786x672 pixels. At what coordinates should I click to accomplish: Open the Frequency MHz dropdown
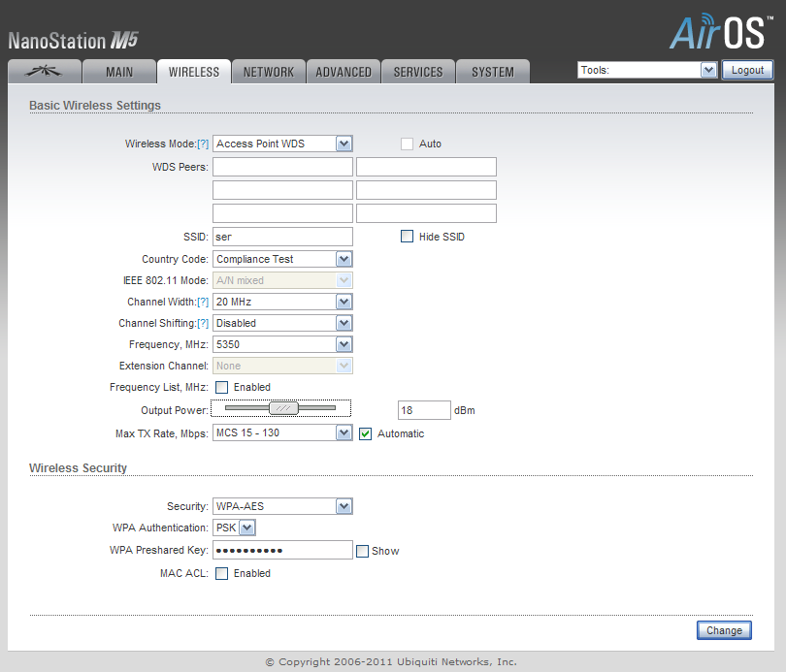(282, 344)
